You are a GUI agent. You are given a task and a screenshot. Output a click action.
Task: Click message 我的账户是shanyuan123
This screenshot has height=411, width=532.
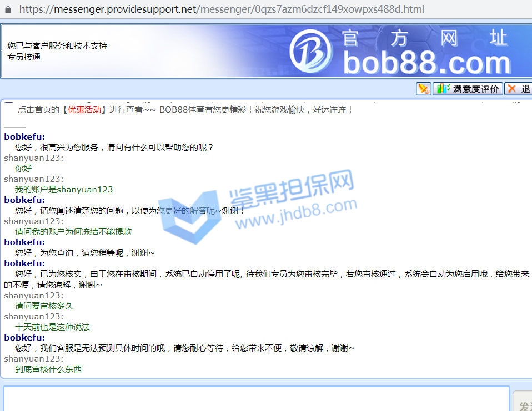pos(64,190)
